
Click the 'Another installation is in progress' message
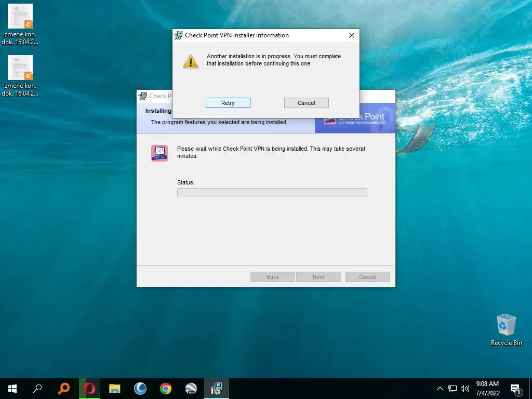point(273,60)
